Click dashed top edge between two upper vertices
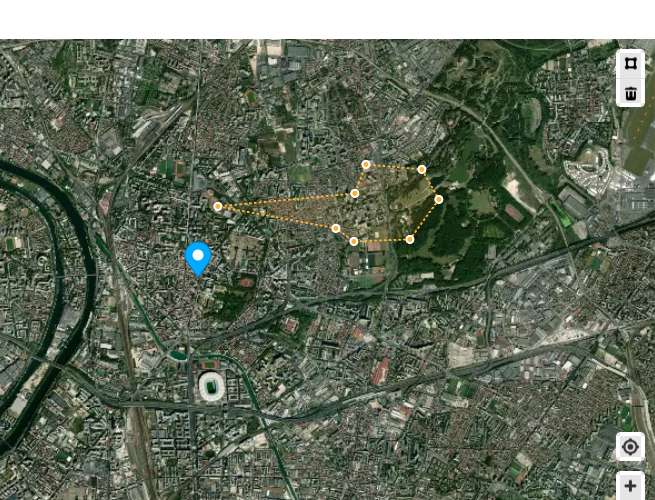The width and height of the screenshot is (655, 500). click(x=394, y=167)
